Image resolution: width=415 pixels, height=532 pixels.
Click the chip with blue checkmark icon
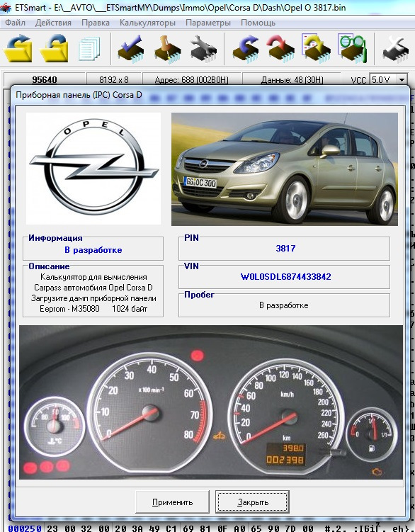[131, 49]
